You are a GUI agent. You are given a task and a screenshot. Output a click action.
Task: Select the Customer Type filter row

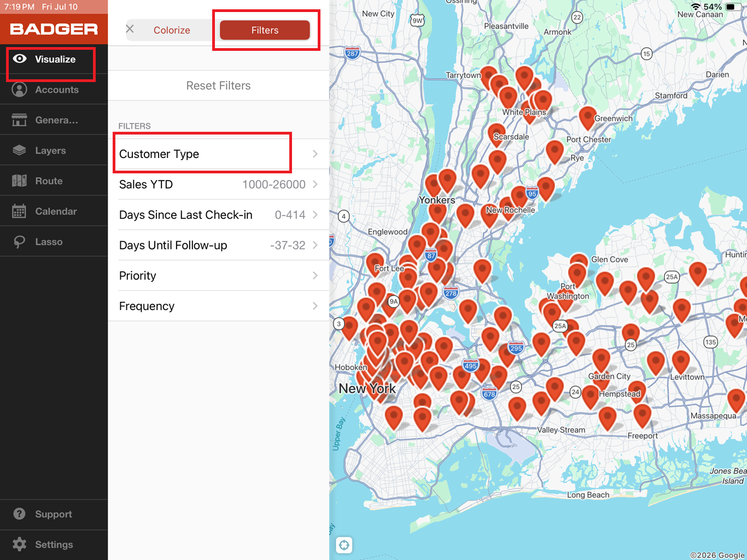pyautogui.click(x=219, y=154)
